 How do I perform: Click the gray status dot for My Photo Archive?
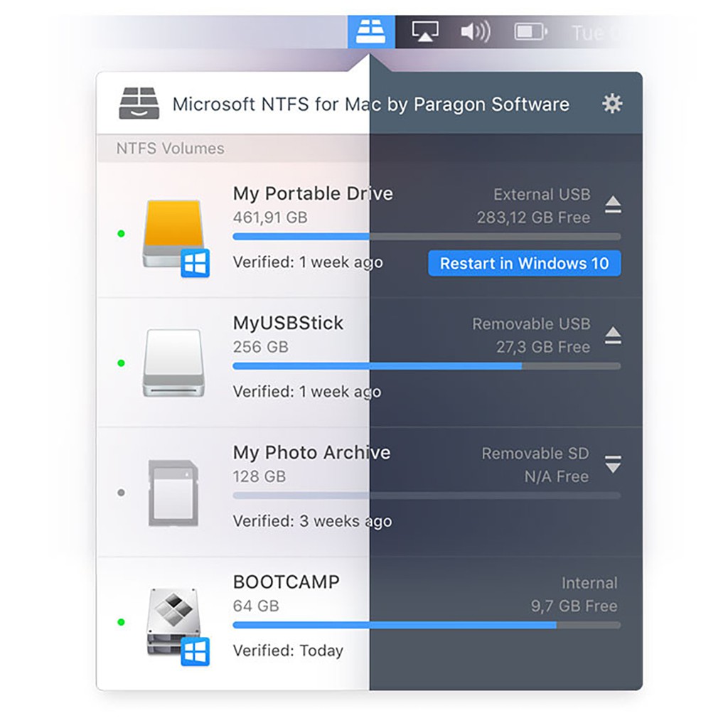click(121, 493)
